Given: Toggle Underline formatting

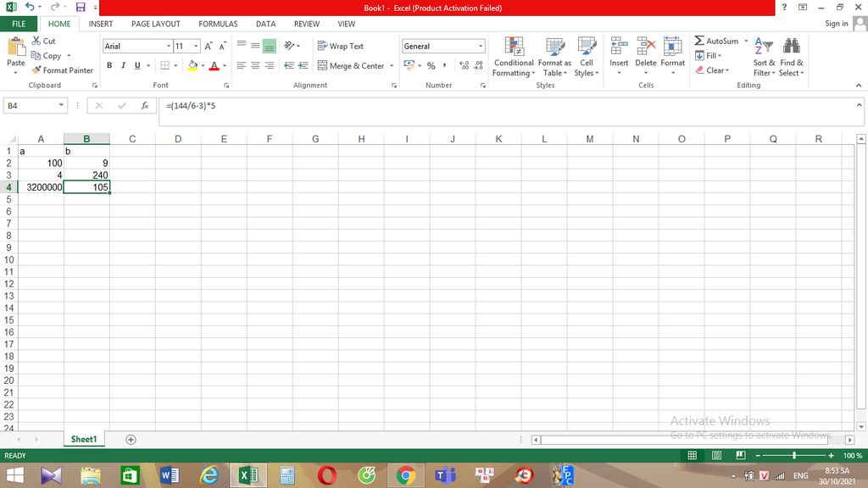Looking at the screenshot, I should [137, 65].
